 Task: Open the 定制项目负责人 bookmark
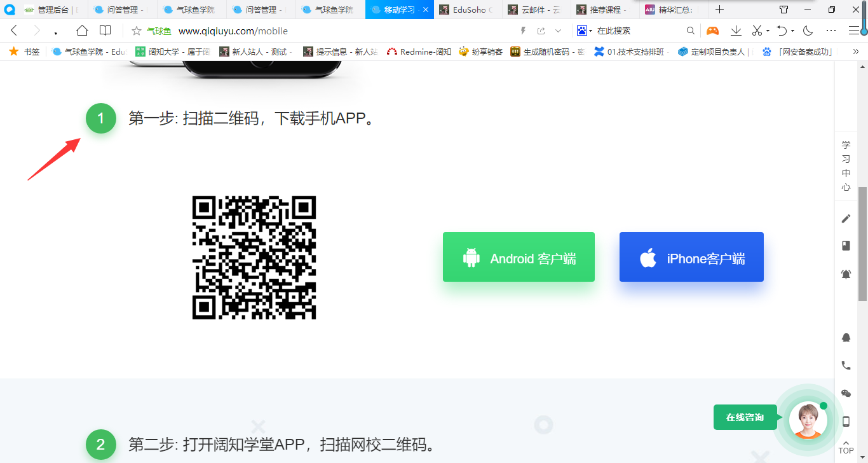pos(715,52)
